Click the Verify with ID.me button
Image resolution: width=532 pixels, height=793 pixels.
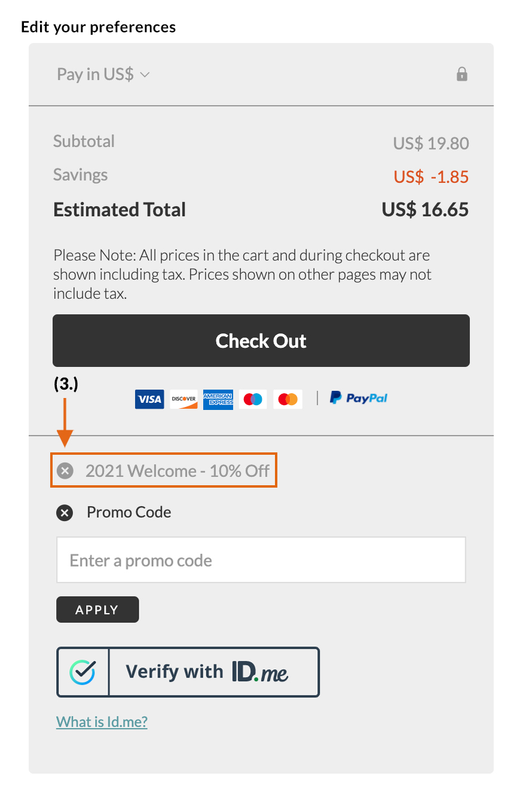[188, 672]
